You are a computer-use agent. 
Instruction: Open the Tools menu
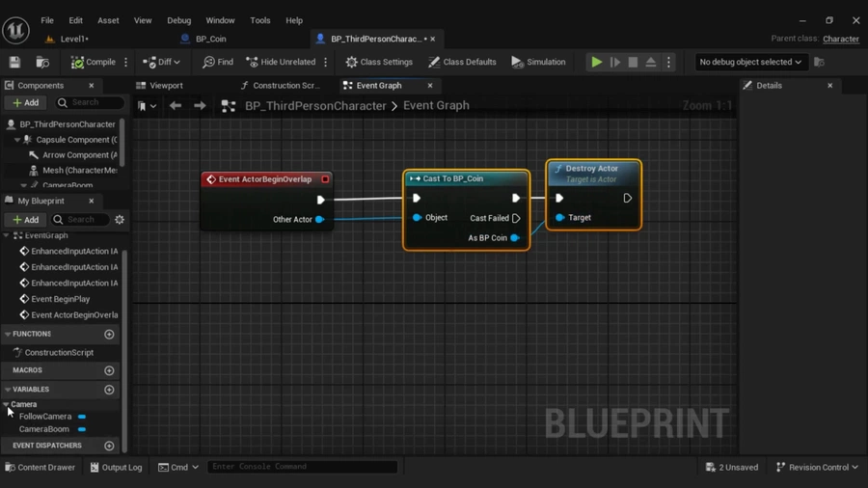point(260,20)
